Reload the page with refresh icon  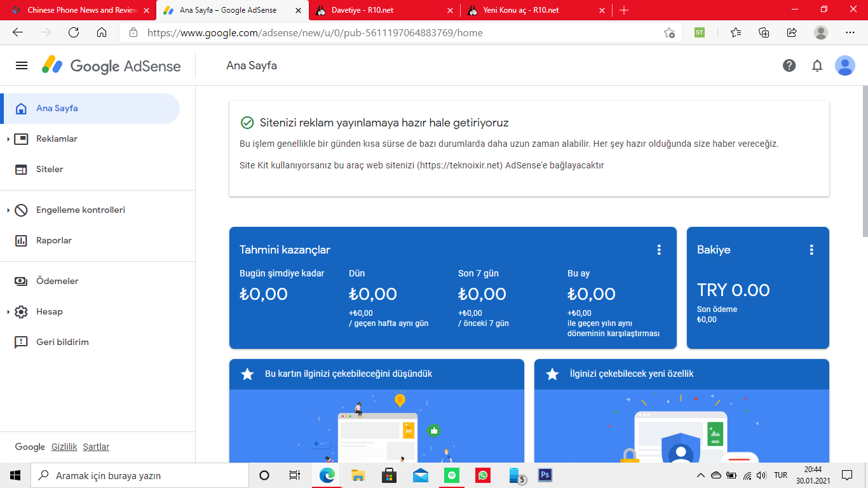click(74, 32)
